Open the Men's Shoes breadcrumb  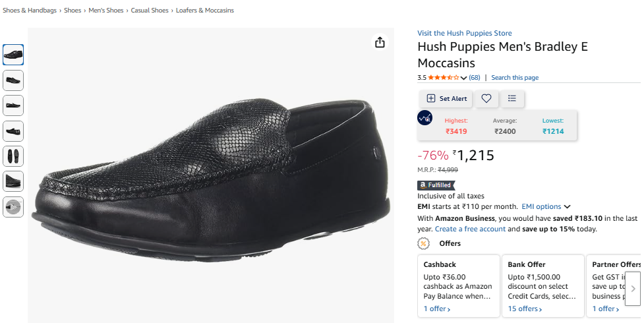(106, 11)
